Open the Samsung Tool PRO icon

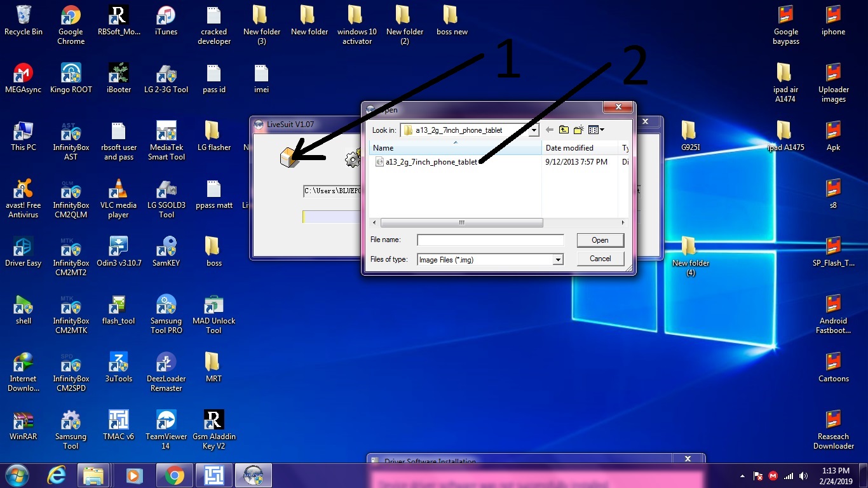(x=166, y=315)
